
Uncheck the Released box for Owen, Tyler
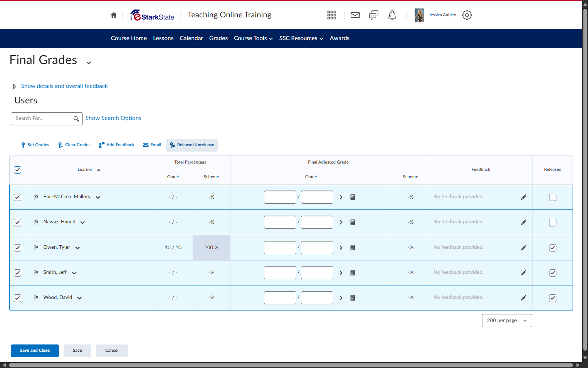click(x=553, y=248)
